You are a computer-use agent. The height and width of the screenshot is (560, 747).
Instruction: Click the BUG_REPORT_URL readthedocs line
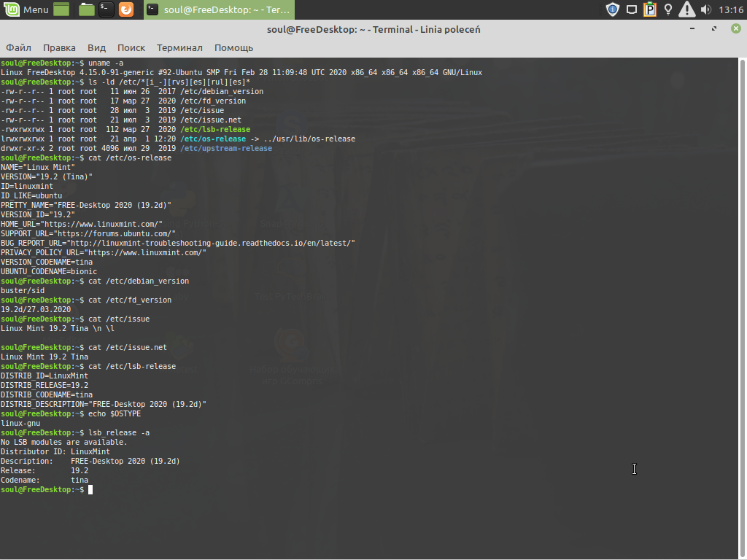178,244
